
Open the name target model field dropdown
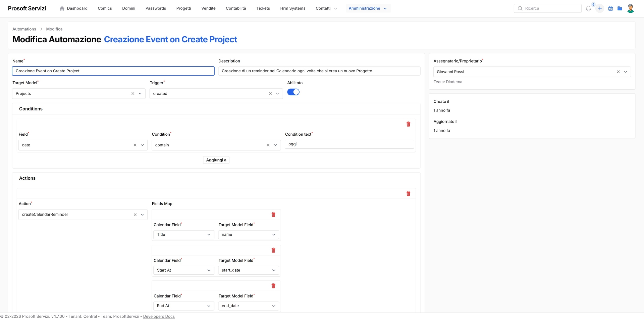click(x=249, y=235)
